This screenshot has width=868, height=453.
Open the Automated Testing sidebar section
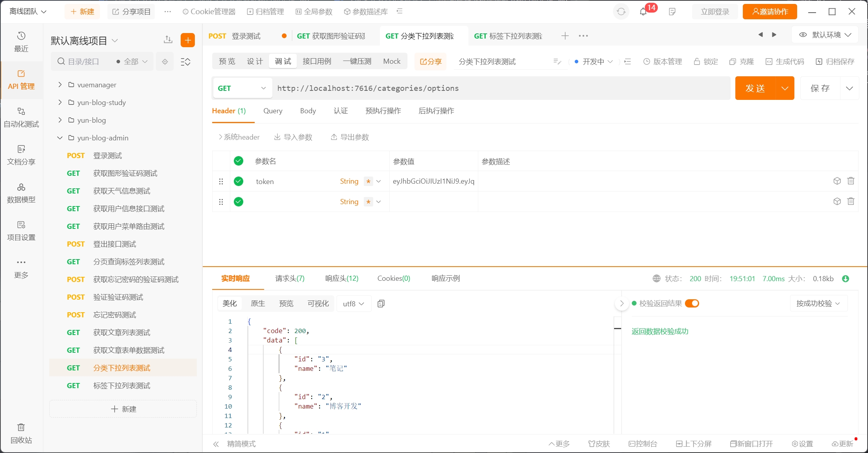tap(21, 117)
